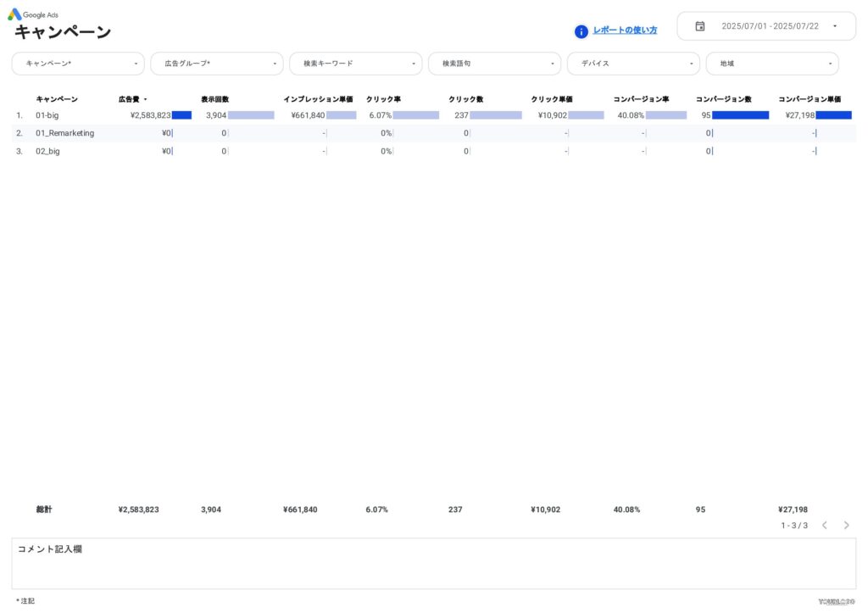Viewport: 868px width, 613px height.
Task: Open the デバイス filter dropdown
Action: 633,63
